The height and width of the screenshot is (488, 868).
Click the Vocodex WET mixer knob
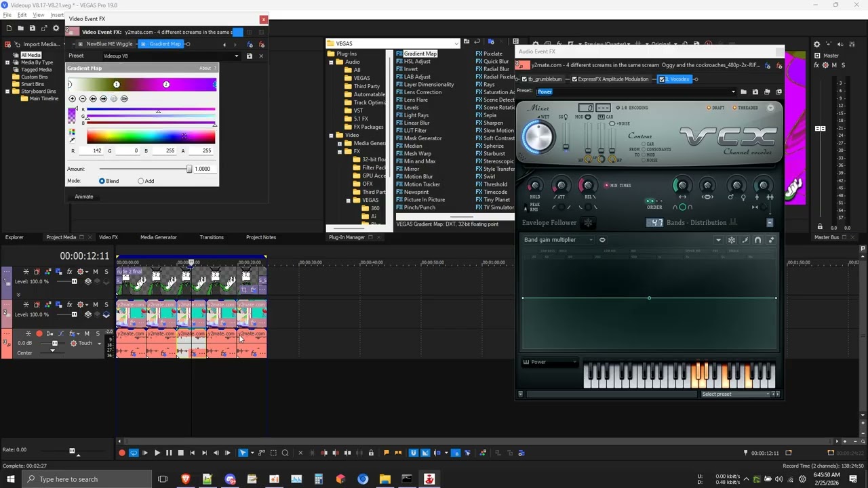pyautogui.click(x=538, y=137)
